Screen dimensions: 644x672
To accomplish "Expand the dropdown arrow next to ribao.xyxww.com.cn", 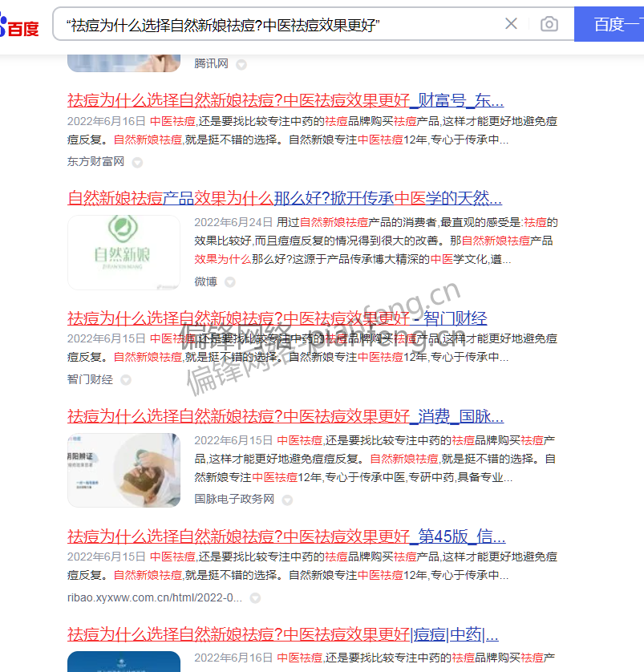I will pos(255,598).
